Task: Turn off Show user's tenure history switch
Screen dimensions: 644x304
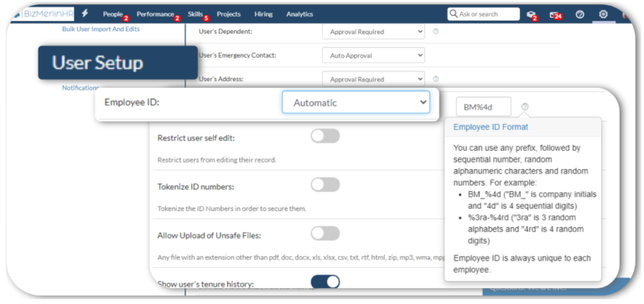Action: click(x=325, y=281)
